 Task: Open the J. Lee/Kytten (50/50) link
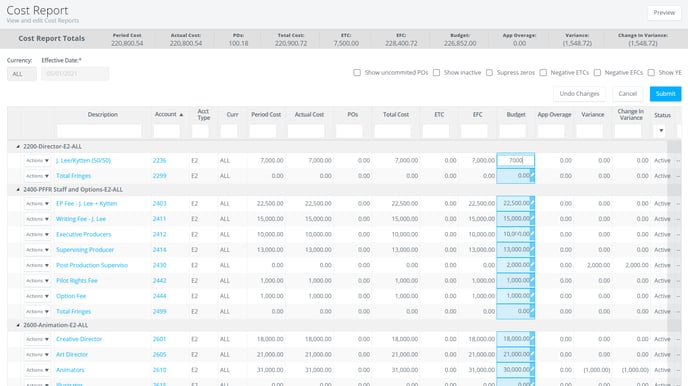tap(83, 161)
